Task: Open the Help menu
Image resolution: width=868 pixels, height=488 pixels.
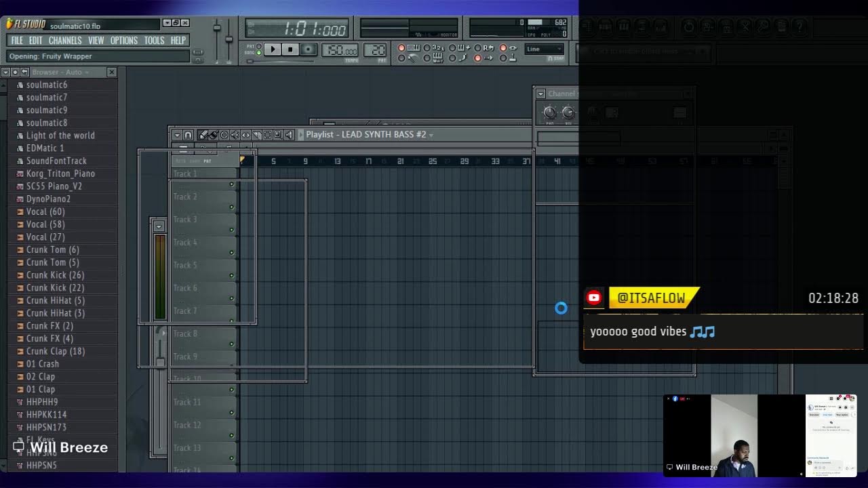Action: coord(178,41)
